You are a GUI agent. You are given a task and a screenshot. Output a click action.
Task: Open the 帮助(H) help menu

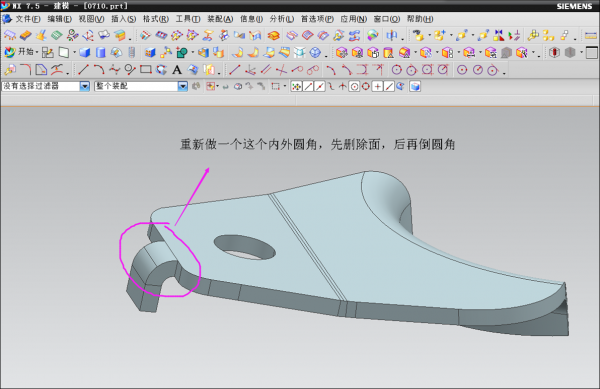coord(420,19)
